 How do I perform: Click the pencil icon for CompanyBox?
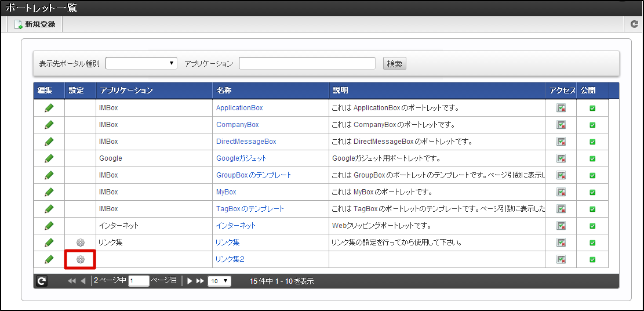pyautogui.click(x=49, y=125)
